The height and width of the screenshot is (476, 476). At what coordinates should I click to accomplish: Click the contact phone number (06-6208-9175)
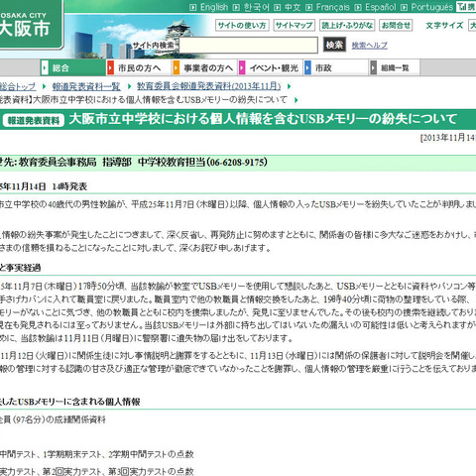click(x=237, y=163)
